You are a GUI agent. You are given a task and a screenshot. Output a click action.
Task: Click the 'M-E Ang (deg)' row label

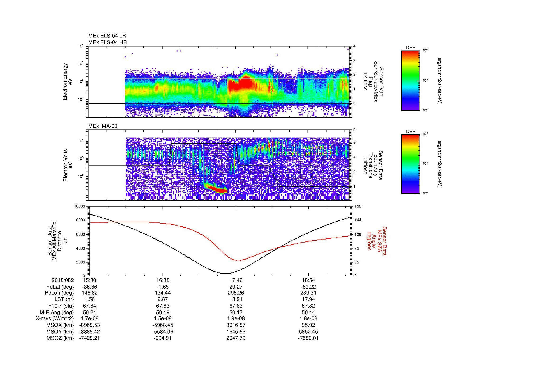pos(57,313)
